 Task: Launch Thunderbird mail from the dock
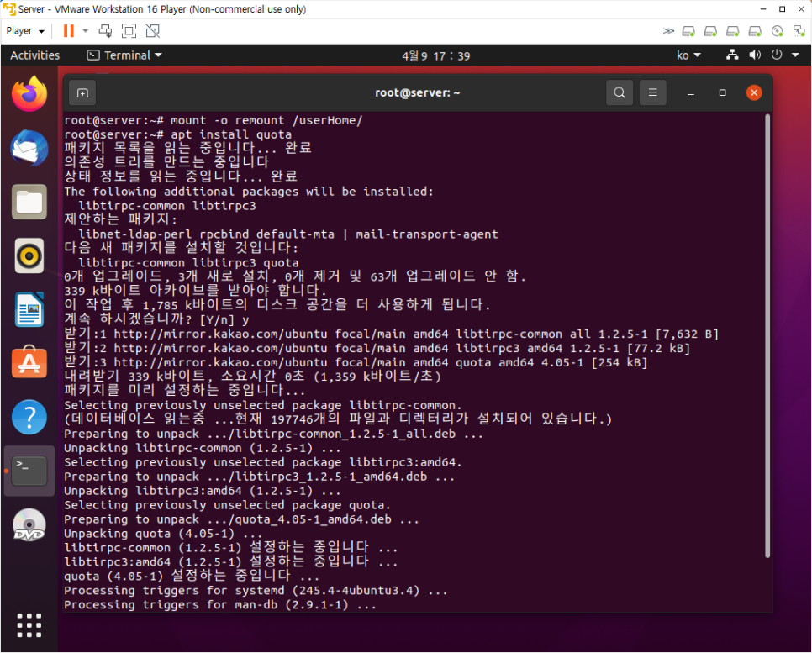click(29, 148)
